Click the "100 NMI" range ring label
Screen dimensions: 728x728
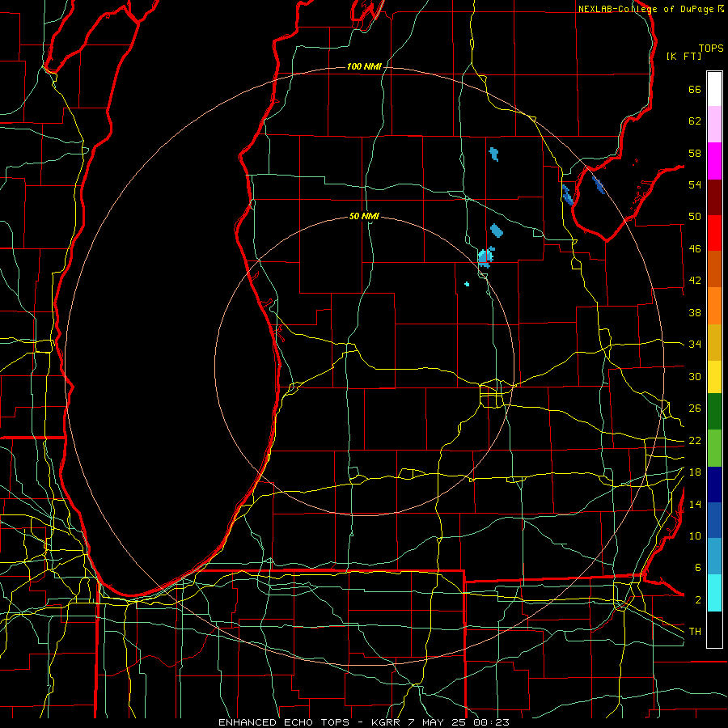click(364, 67)
